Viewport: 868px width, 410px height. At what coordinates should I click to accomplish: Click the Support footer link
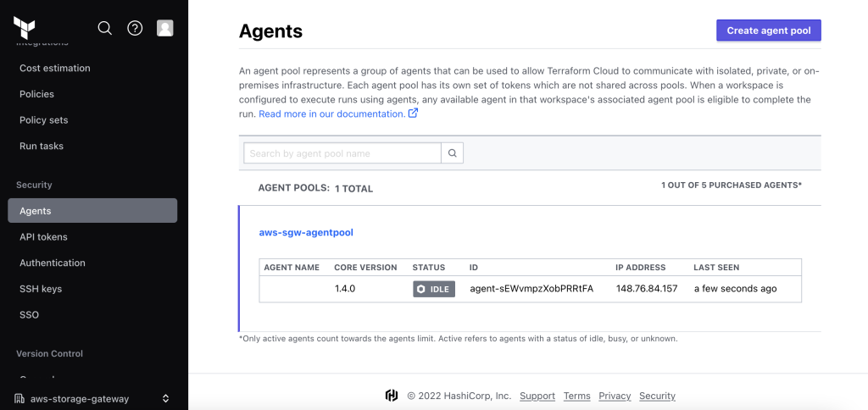(x=537, y=396)
